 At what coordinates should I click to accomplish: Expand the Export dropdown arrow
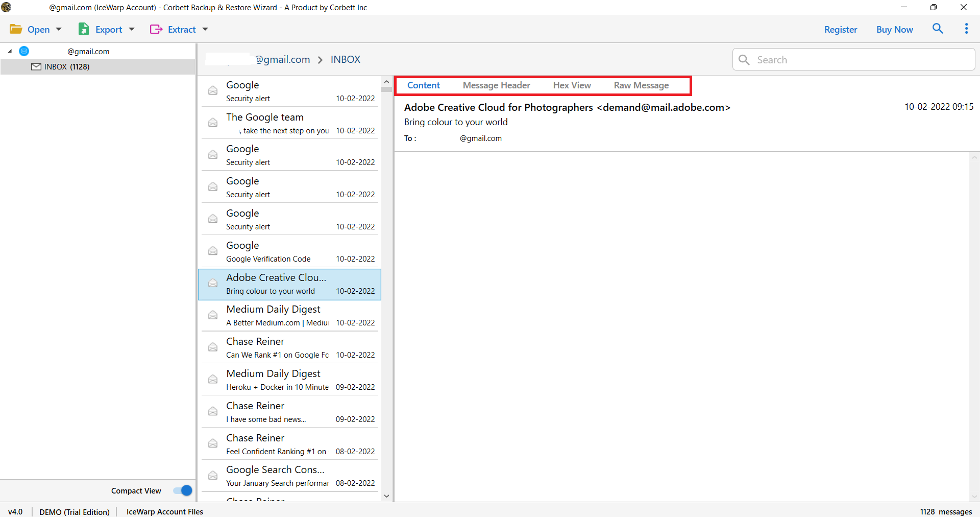tap(132, 29)
